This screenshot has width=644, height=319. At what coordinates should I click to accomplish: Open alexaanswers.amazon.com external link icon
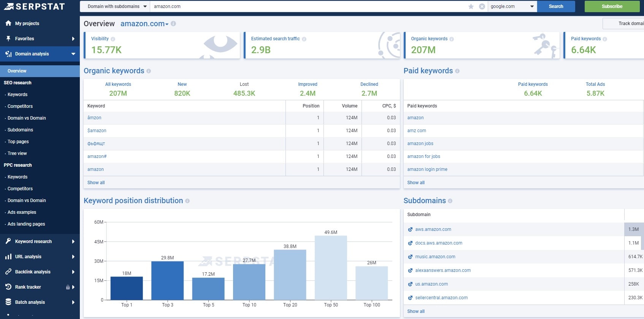pos(410,270)
